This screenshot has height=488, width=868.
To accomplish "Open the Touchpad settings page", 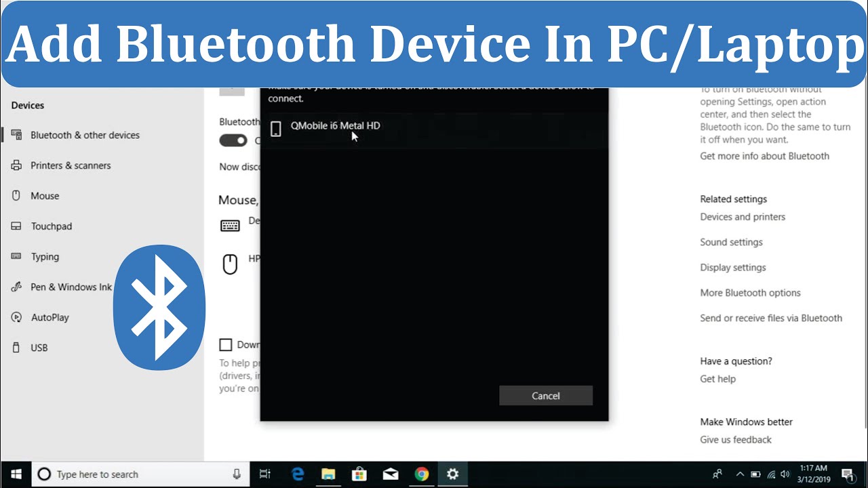I will point(52,226).
